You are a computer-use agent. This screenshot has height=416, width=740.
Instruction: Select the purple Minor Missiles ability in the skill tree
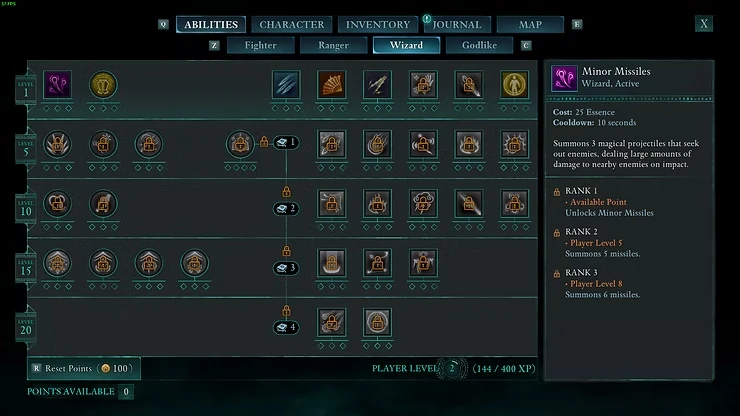pyautogui.click(x=58, y=85)
